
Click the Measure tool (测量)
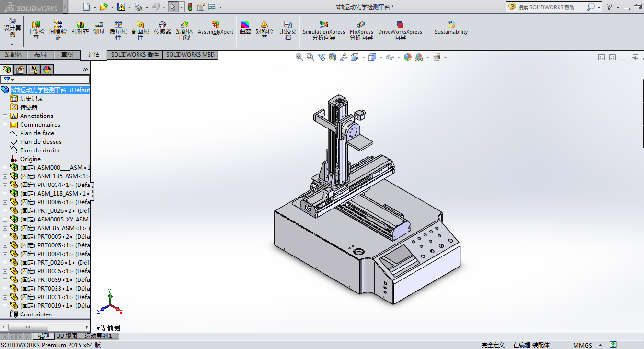tap(99, 29)
